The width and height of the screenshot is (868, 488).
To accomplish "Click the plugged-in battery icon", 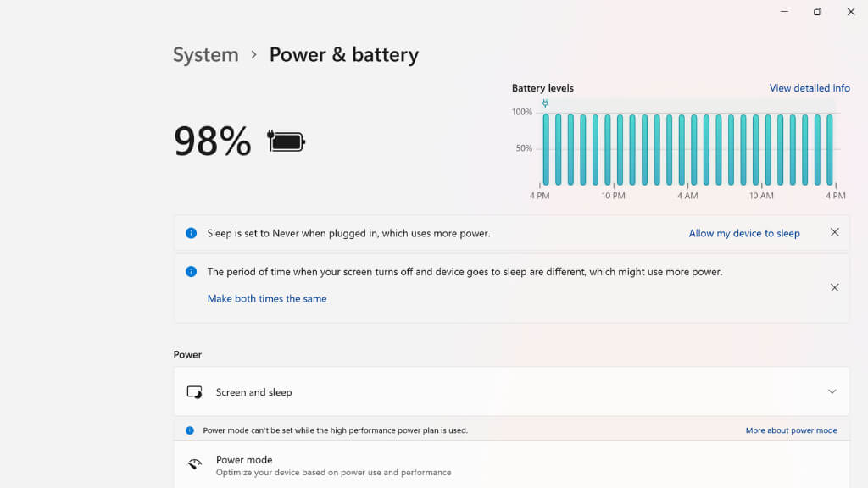I will (287, 141).
